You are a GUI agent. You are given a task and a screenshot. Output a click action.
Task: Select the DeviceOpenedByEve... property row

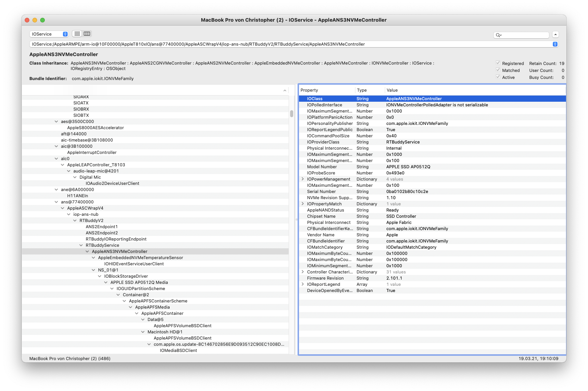tap(432, 290)
